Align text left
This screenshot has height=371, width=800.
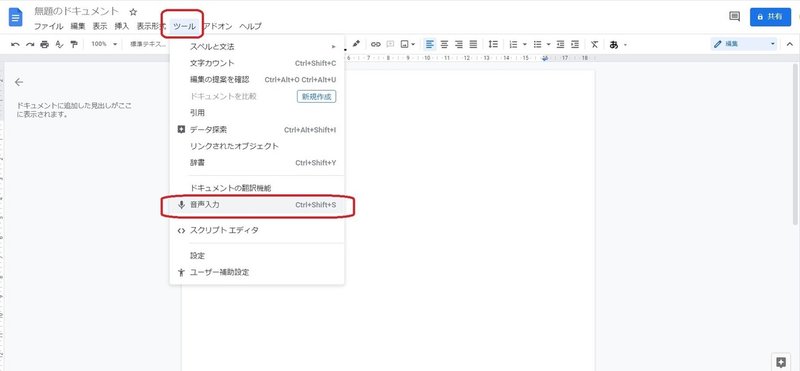pyautogui.click(x=430, y=44)
